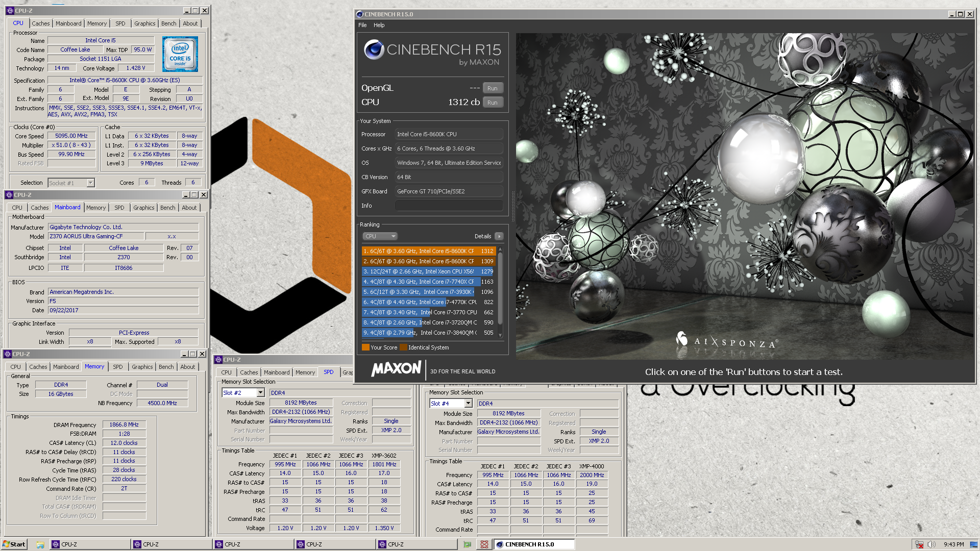Click the CAS# Latency value 12.0 clocks

124,443
